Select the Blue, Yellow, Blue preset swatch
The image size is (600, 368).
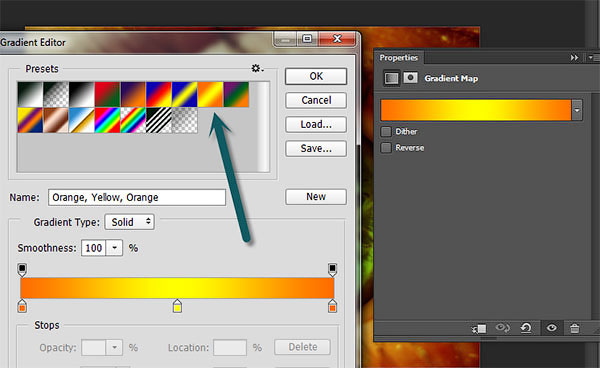(x=184, y=94)
